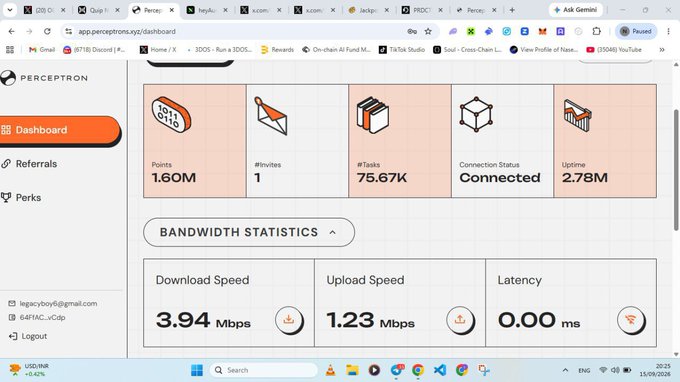Click the latency wifi round icon
The height and width of the screenshot is (382, 680).
point(631,320)
